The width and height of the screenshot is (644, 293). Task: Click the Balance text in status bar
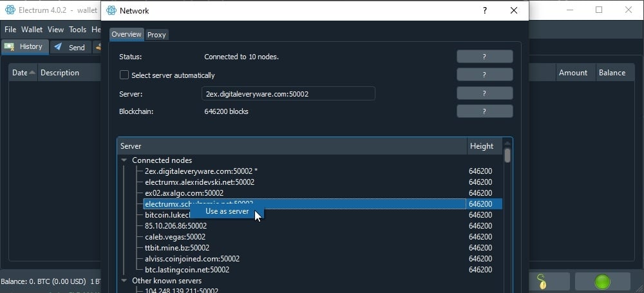(x=43, y=282)
